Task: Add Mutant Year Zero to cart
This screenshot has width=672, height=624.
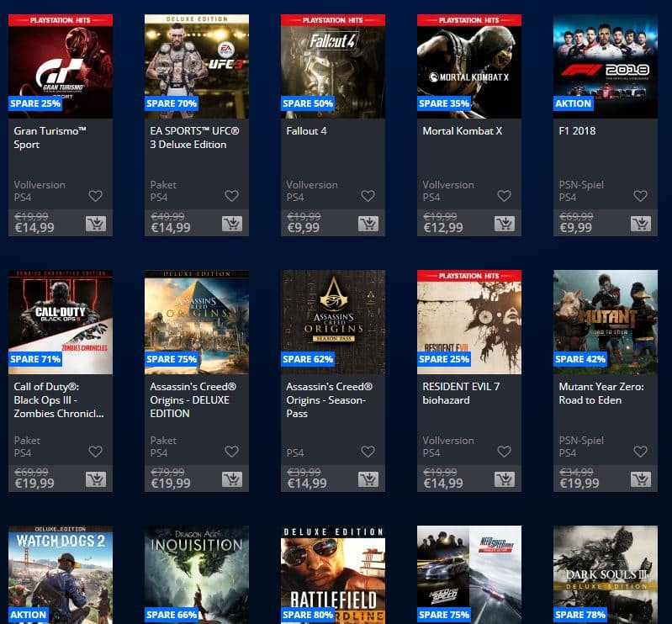Action: point(641,479)
